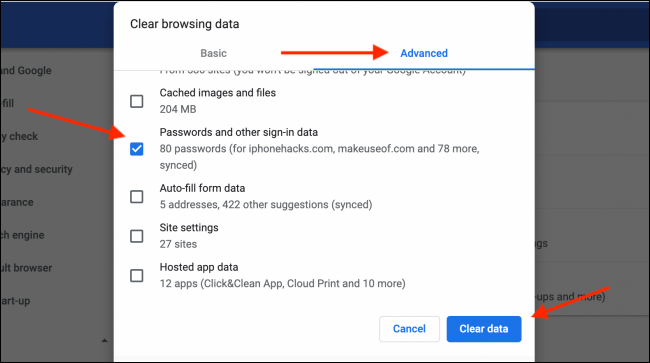Screen dimensions: 650x363
Task: Uncheck Passwords and other sign-in data checkbox
Action: pos(137,149)
